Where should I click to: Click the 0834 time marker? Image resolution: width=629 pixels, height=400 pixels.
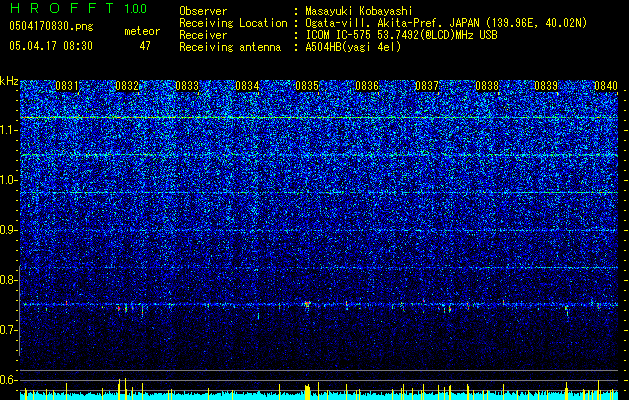click(247, 86)
